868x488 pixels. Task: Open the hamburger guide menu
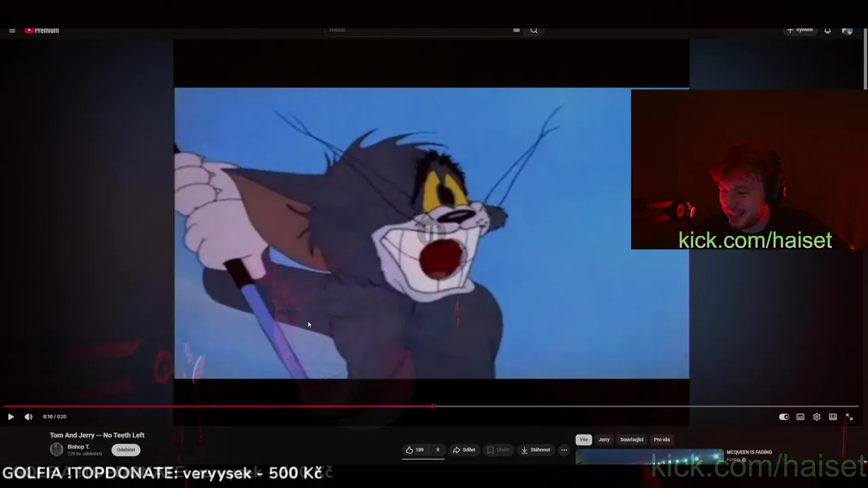12,30
